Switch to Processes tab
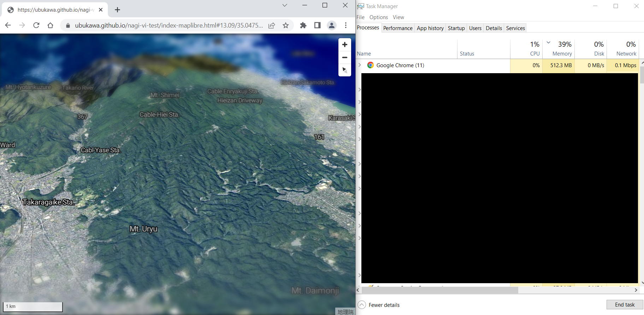 (x=368, y=28)
